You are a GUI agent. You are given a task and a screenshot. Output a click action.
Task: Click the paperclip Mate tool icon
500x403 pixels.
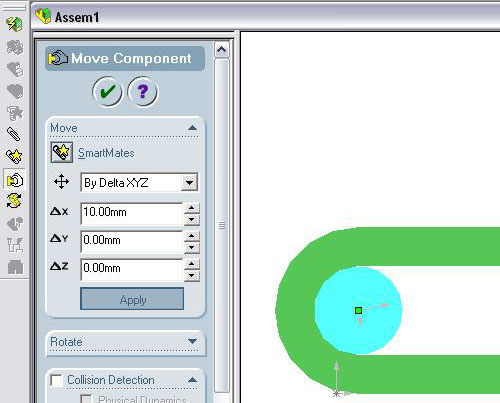click(x=14, y=134)
